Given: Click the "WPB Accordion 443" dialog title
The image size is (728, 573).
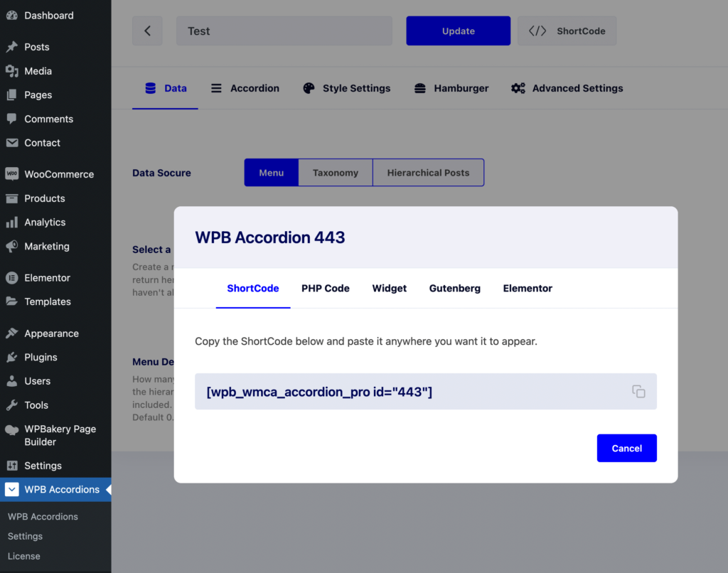Looking at the screenshot, I should coord(269,237).
